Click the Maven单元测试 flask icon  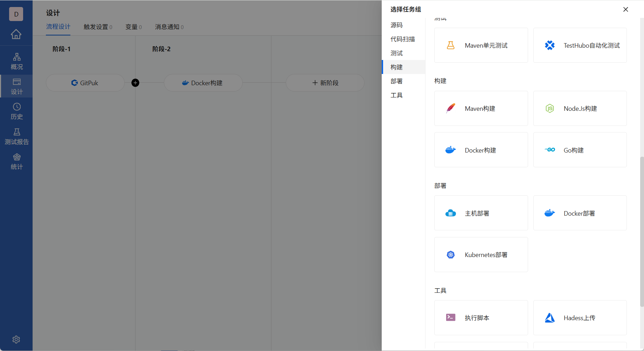[x=451, y=45]
